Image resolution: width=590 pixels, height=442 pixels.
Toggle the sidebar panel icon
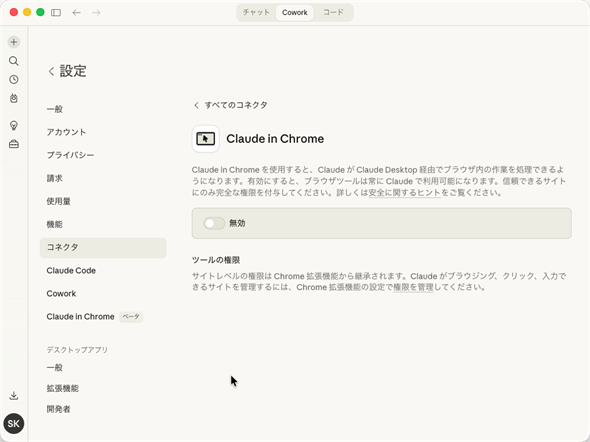point(56,13)
